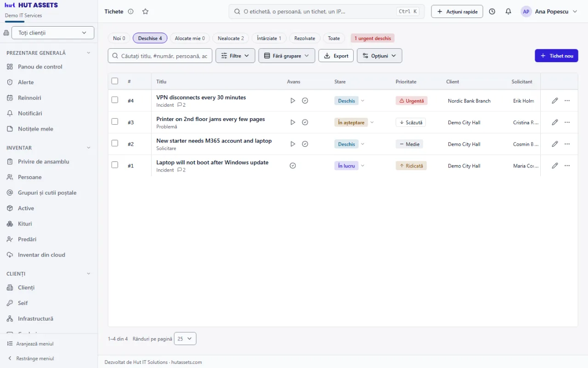The image size is (588, 368).
Task: Click the info icon beside Tichete title
Action: tap(130, 11)
